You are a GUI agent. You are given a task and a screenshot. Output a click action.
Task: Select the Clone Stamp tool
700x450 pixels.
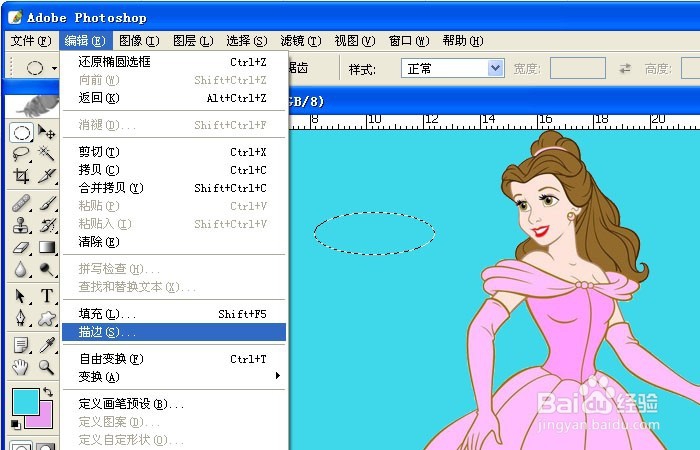click(x=21, y=225)
